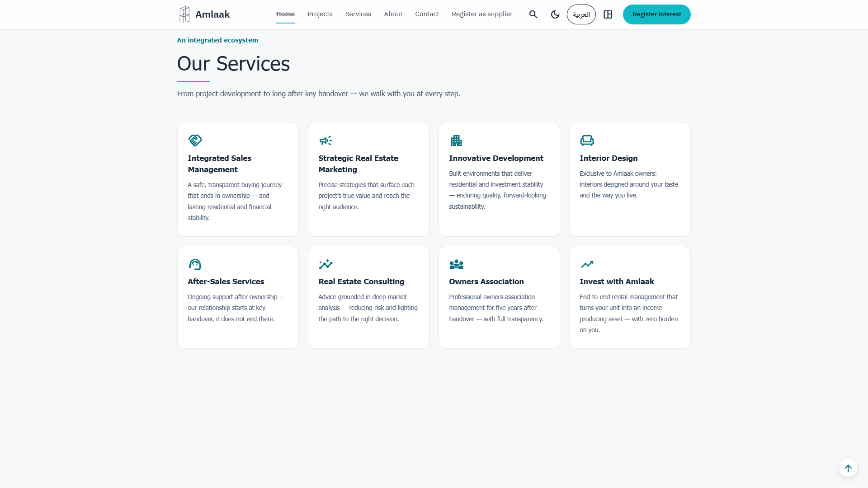868x488 pixels.
Task: Click the Built environments that deliver description
Action: (497, 190)
